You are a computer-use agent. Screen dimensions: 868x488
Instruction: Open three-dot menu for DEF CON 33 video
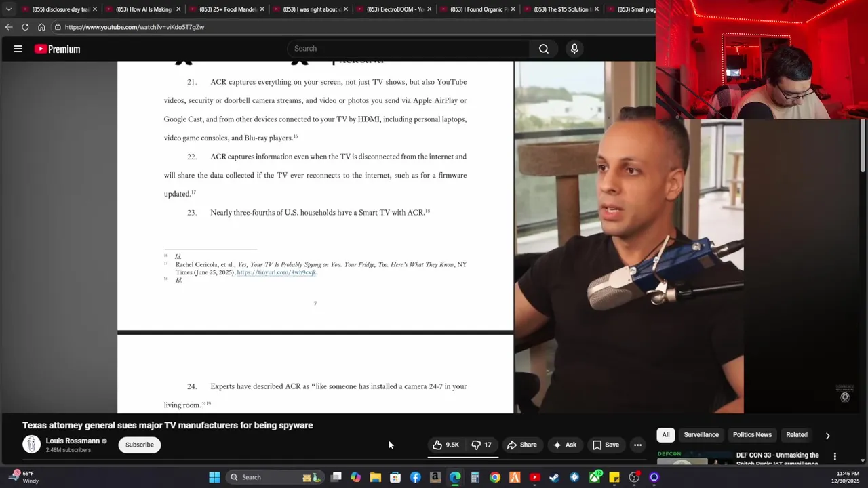click(x=835, y=456)
